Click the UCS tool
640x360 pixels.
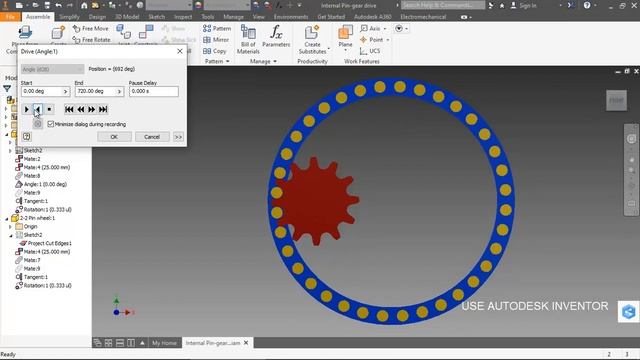[x=370, y=51]
